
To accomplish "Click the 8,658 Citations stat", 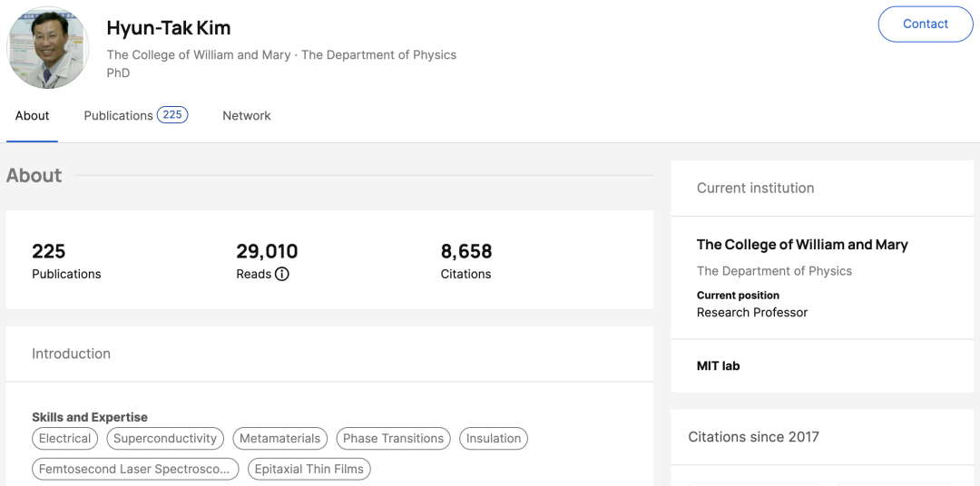I will pyautogui.click(x=466, y=260).
